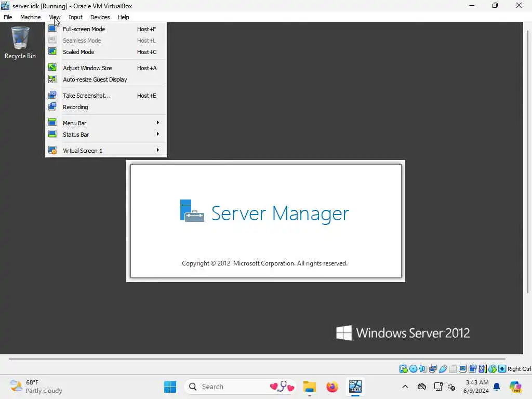
Task: Click the CPU virtualization status icon
Action: (x=482, y=369)
